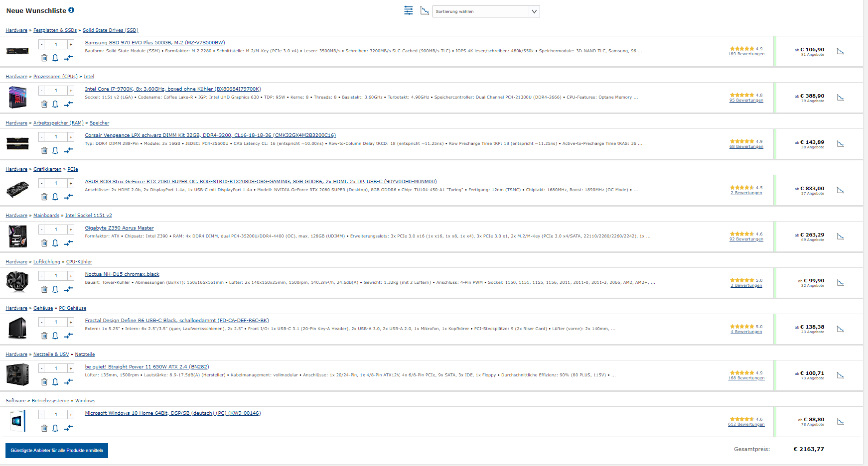
Task: Increase quantity of Corsair Vengeance LPX
Action: [71, 137]
